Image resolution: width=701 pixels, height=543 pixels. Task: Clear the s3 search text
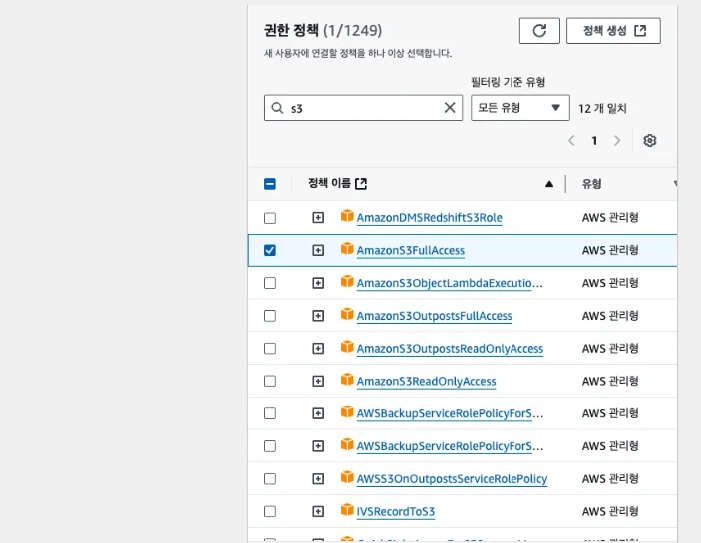[450, 108]
